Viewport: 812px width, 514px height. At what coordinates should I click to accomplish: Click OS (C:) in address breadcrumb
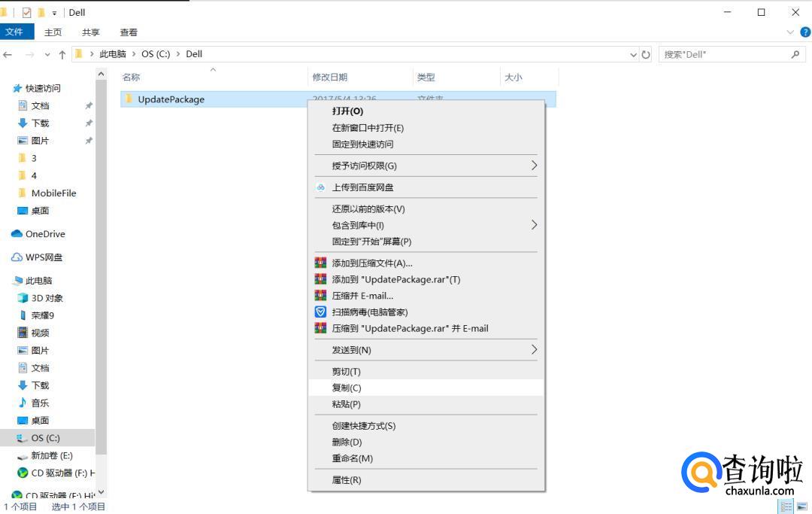pos(156,54)
